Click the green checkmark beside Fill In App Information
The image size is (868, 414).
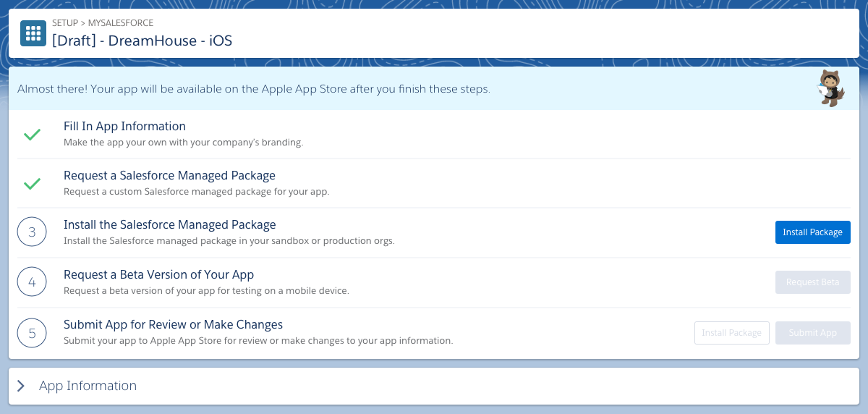[32, 135]
